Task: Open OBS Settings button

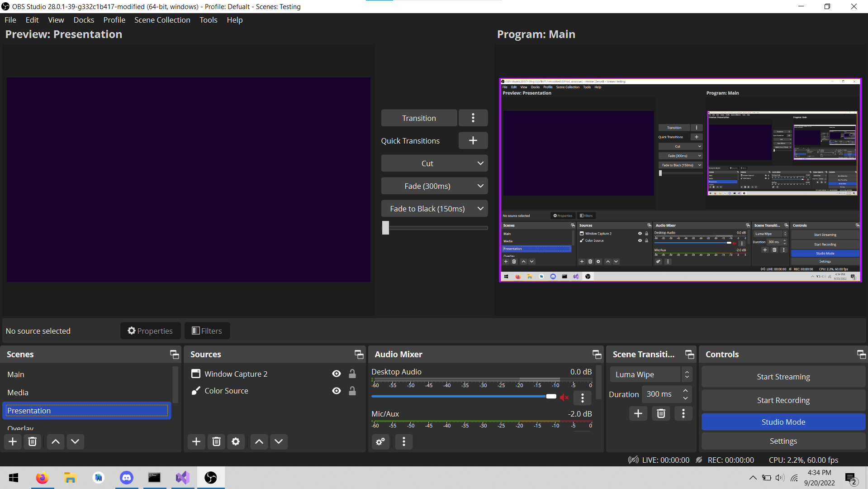Action: tap(783, 441)
